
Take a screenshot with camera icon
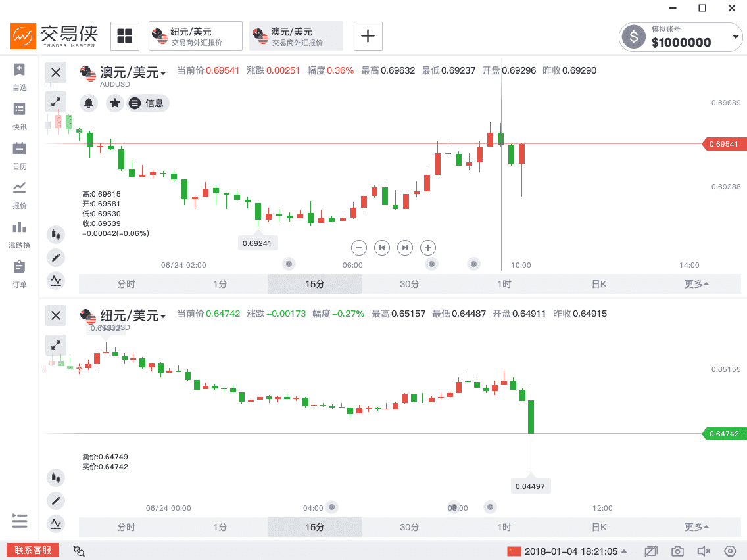pyautogui.click(x=677, y=551)
